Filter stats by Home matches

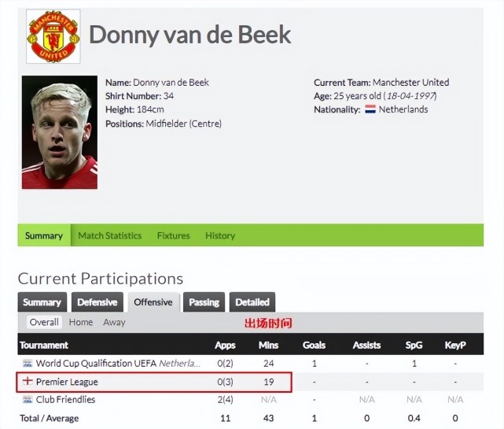[x=81, y=323]
